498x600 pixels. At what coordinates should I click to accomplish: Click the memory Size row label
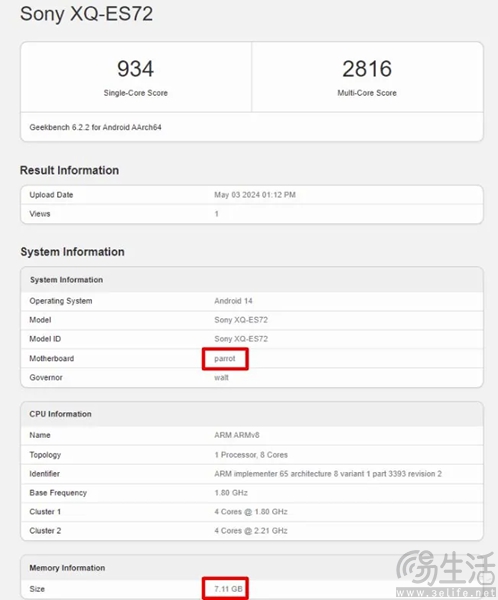(37, 589)
